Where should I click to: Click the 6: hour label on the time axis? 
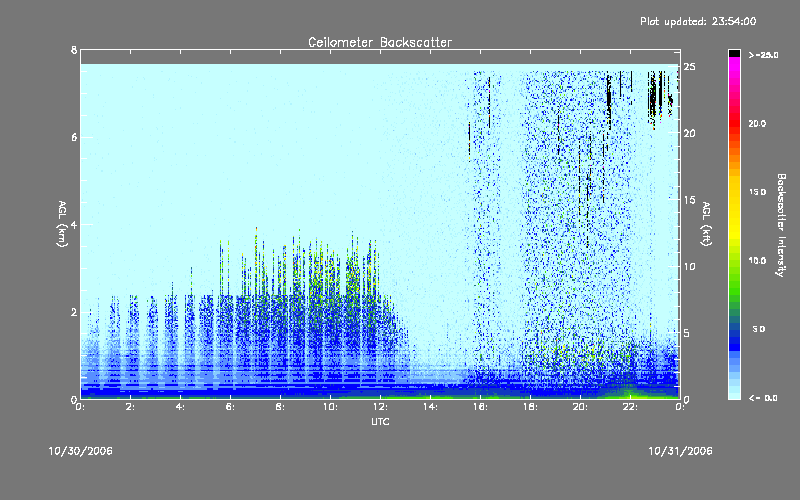231,407
